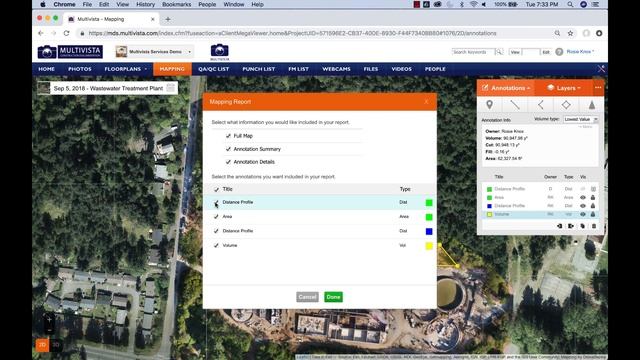Click lock icon in blue Distance Profile row

[x=593, y=206]
